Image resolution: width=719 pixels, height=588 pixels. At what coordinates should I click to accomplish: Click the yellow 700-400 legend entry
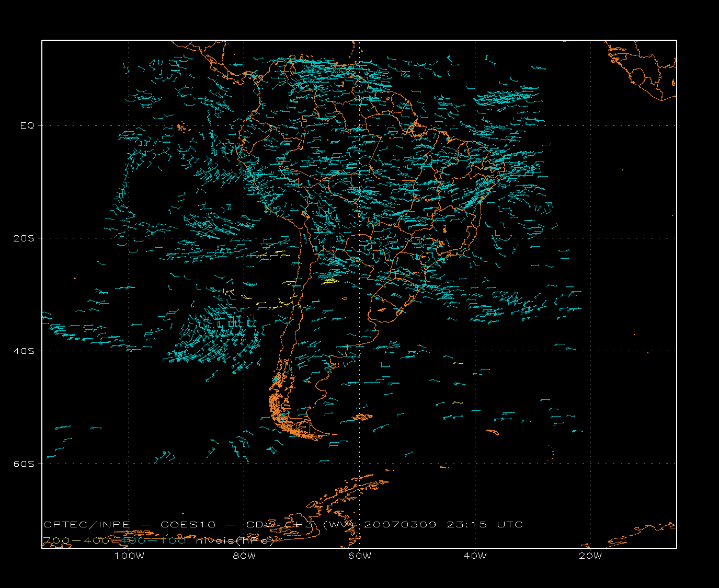76,540
